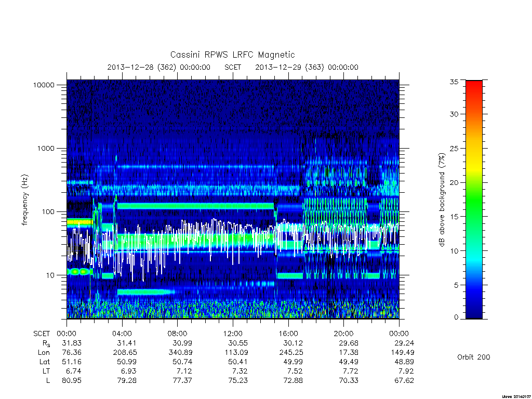Click the Lat value 50.41
Image resolution: width=532 pixels, height=399 pixels.
click(x=237, y=362)
